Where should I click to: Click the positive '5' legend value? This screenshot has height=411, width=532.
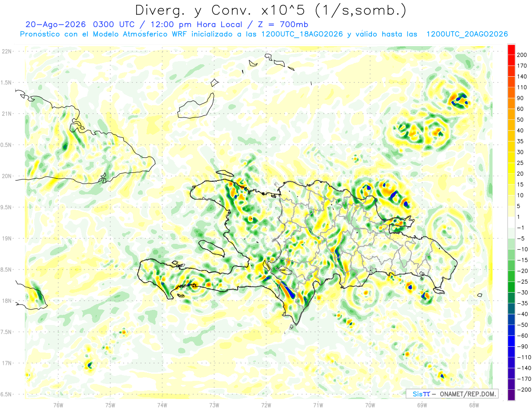[519, 206]
